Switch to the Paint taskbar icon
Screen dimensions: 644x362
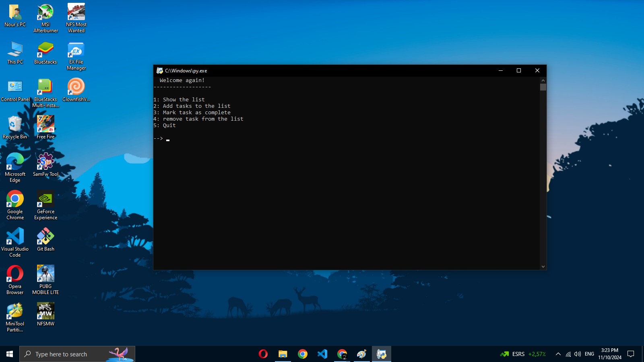(x=362, y=354)
